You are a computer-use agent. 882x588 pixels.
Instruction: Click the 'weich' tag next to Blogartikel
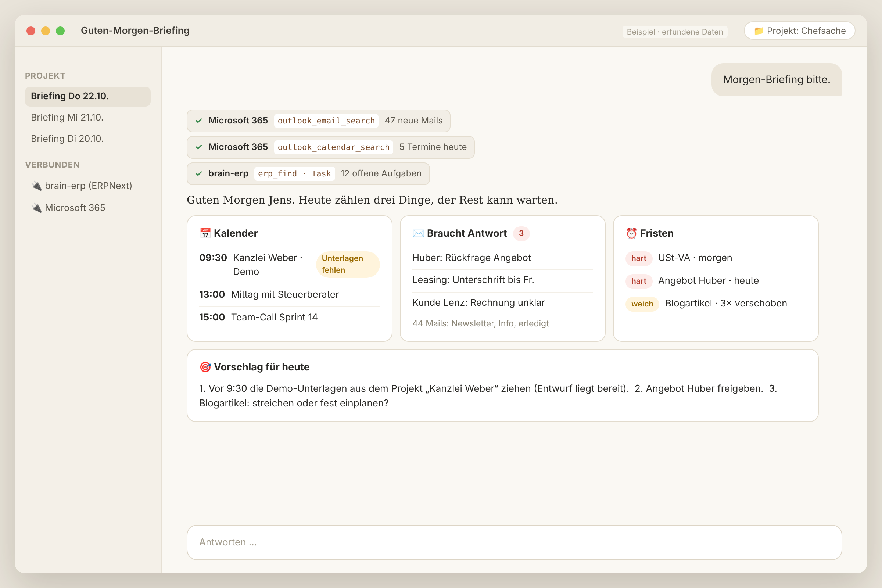(x=642, y=304)
